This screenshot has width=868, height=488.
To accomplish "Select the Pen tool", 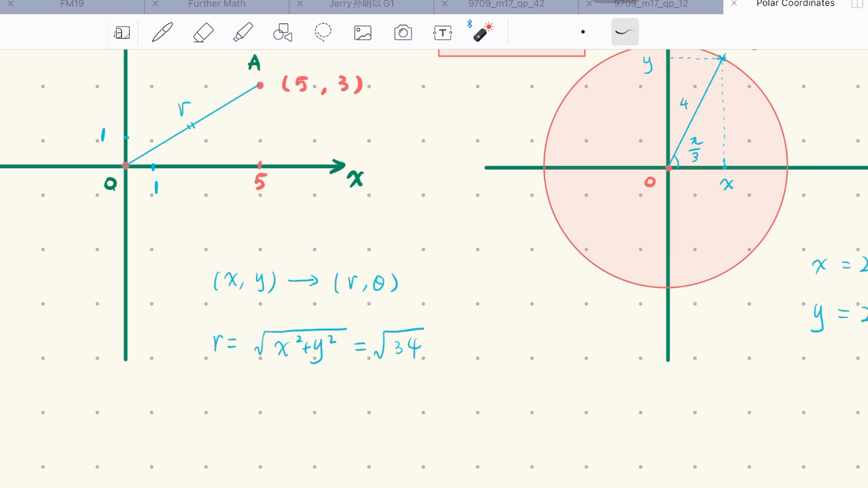I will click(x=162, y=33).
